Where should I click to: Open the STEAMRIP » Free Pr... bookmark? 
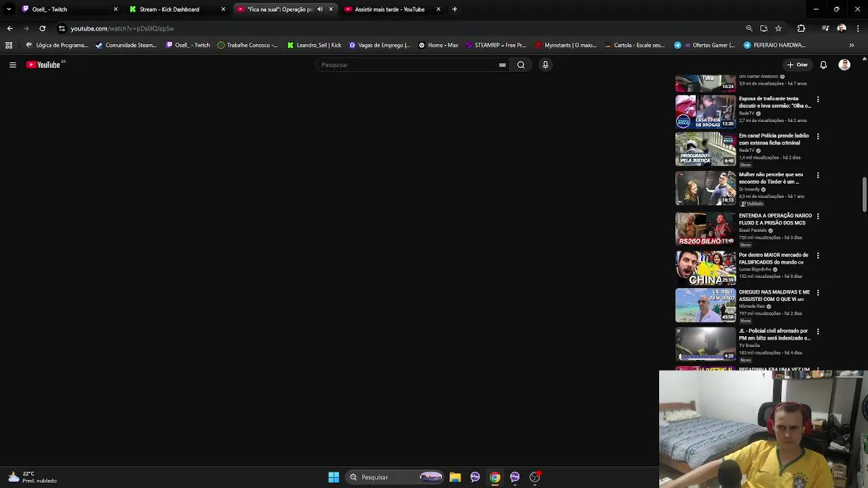pos(496,45)
